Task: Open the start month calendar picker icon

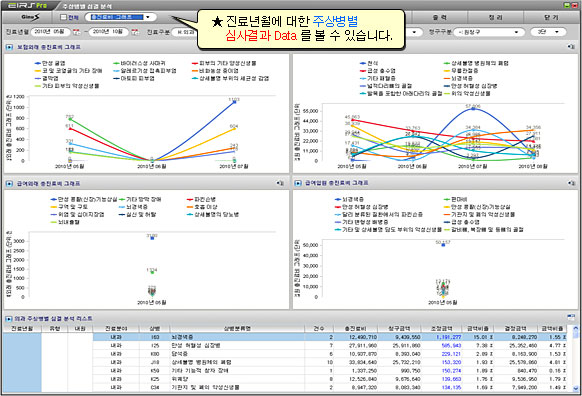Action: (x=76, y=32)
